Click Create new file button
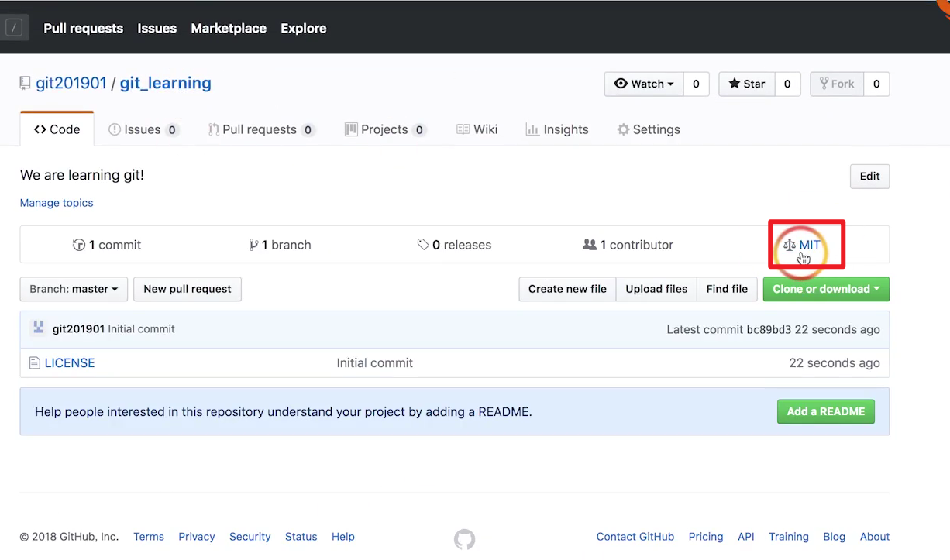 tap(567, 289)
